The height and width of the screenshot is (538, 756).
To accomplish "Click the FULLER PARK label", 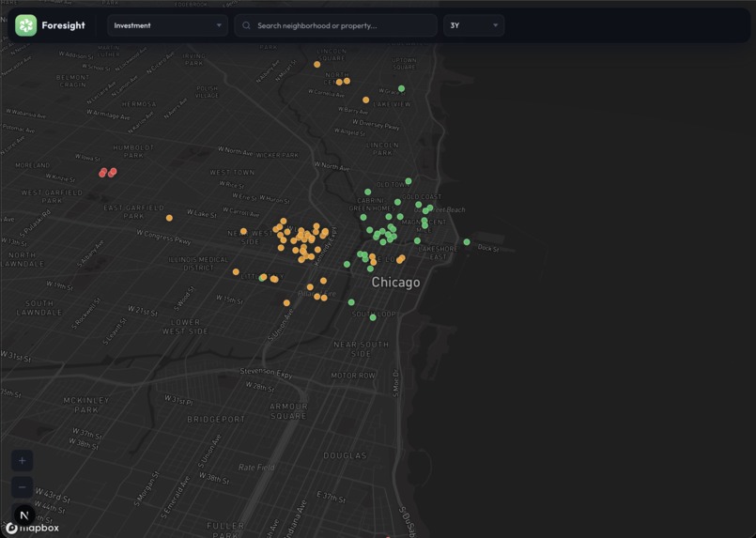I will (225, 530).
